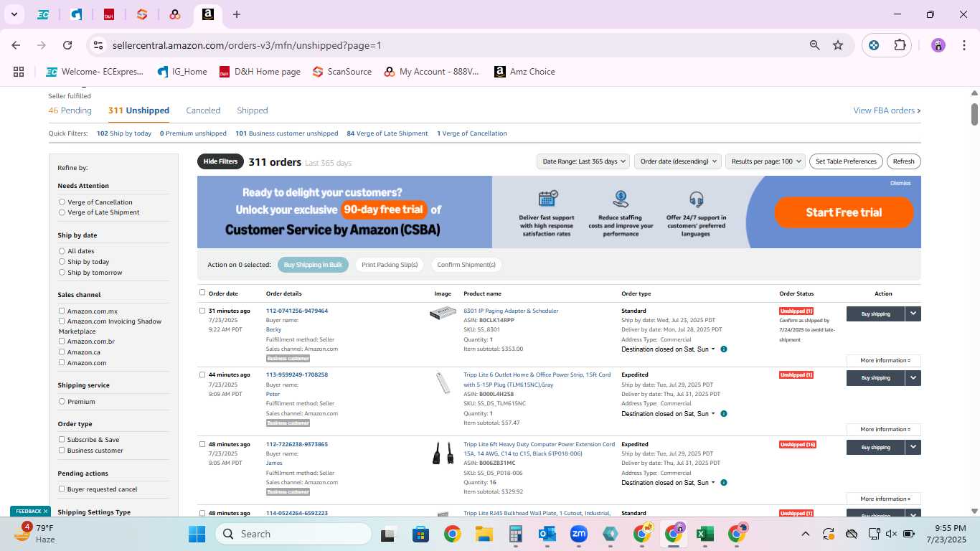Open File Explorer from taskbar
This screenshot has width=980, height=551.
coord(484,534)
